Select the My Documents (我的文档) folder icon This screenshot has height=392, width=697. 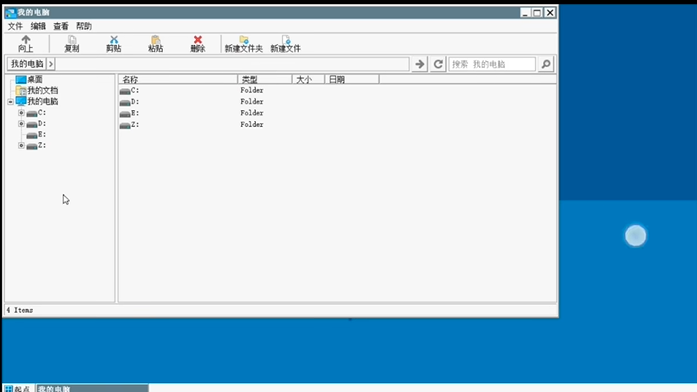tap(21, 91)
